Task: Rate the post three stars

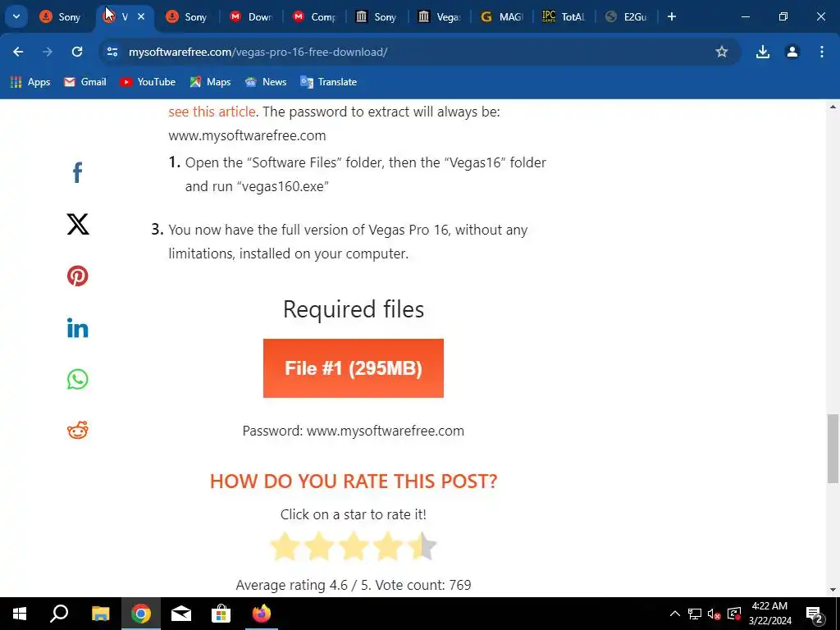Action: (353, 546)
